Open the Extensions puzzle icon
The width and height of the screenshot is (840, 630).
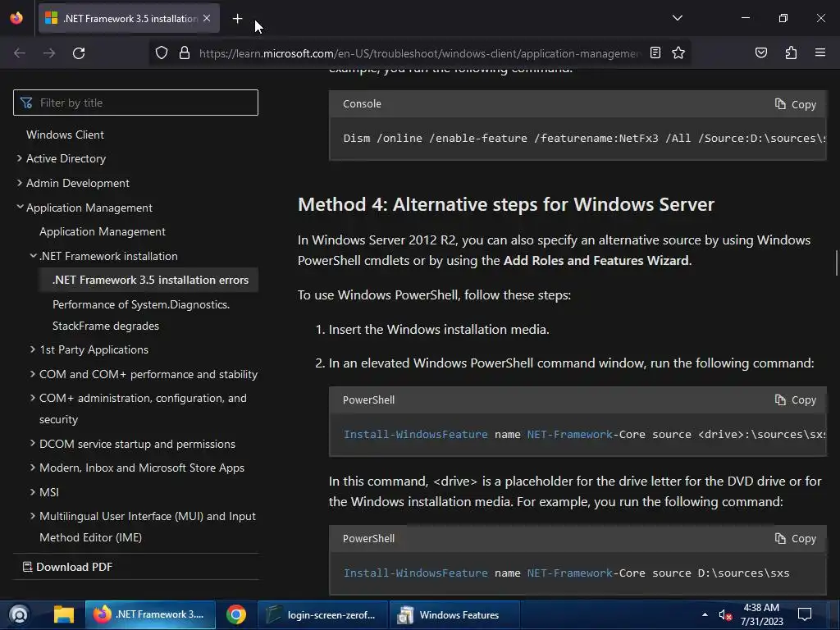[x=791, y=52]
